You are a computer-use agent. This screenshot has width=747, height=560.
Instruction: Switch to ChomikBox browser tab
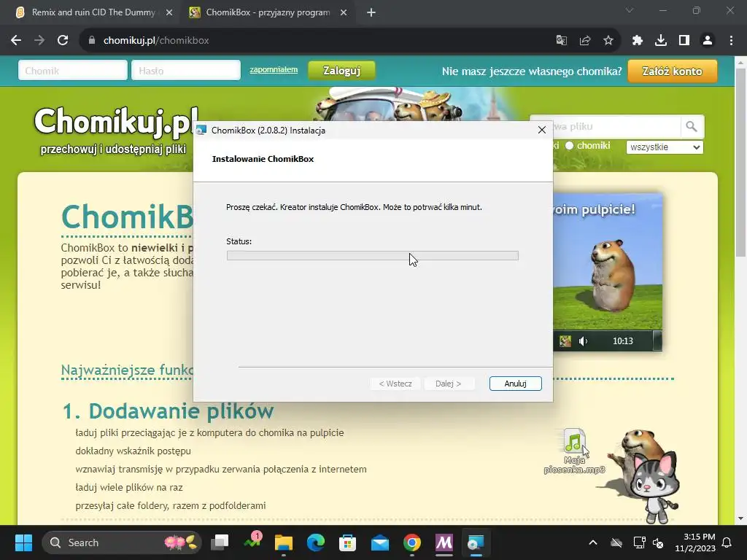[267, 12]
